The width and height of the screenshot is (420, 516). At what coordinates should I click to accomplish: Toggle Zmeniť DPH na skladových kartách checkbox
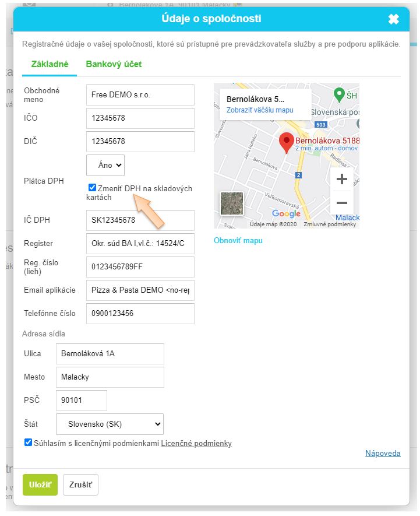92,188
